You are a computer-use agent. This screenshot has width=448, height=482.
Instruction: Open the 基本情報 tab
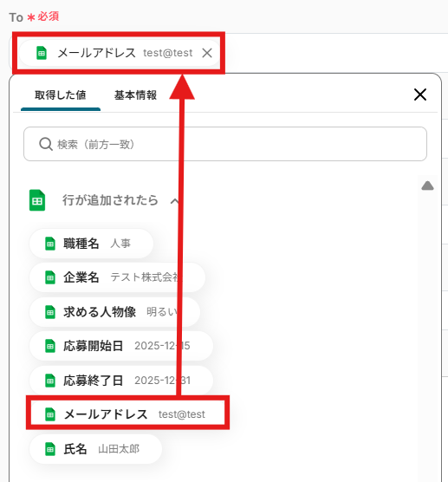click(135, 95)
